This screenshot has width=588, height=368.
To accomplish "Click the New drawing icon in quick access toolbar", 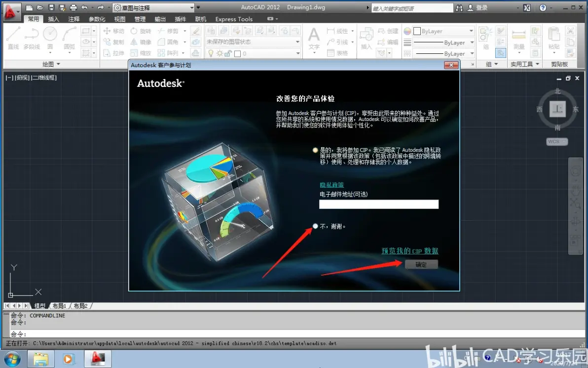I will click(x=29, y=7).
